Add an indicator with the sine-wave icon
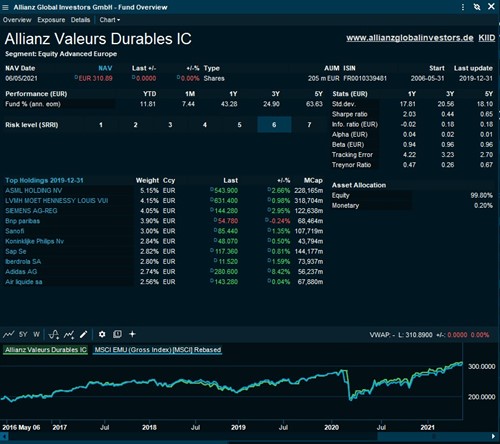Image resolution: width=500 pixels, height=444 pixels. (x=54, y=334)
